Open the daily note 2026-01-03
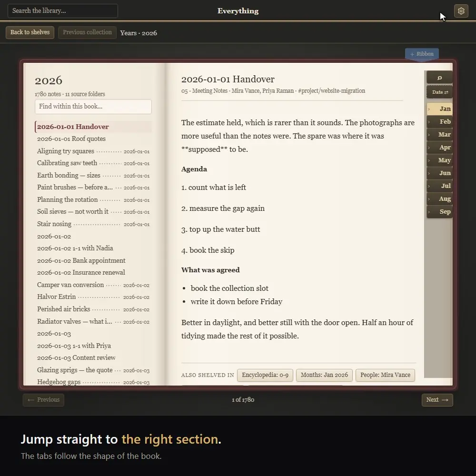The height and width of the screenshot is (476, 476). click(x=93, y=334)
